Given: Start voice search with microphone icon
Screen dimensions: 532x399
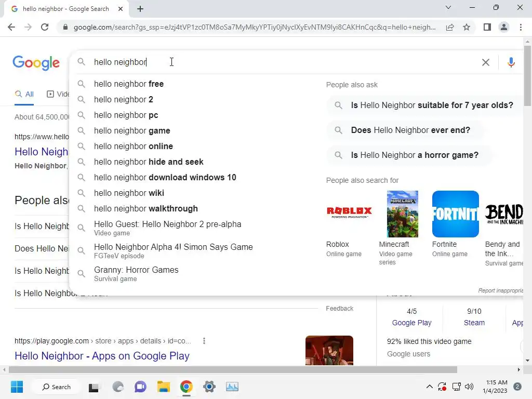Looking at the screenshot, I should coord(511,62).
